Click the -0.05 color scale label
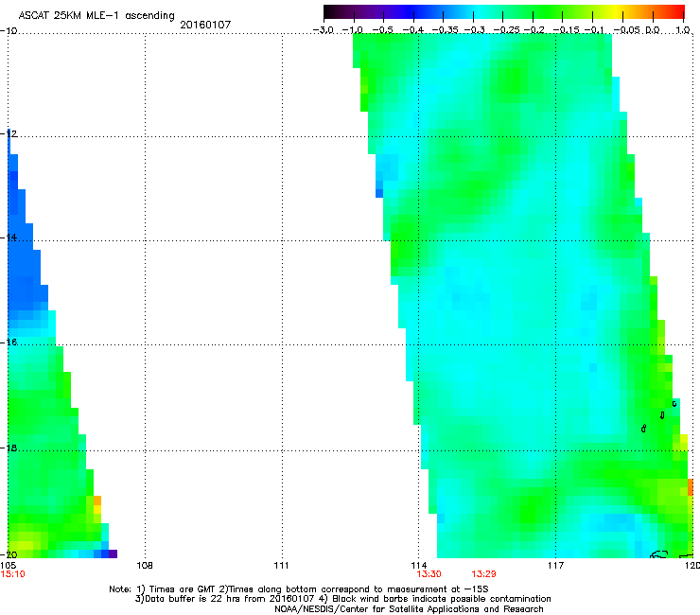700x615 pixels. (x=627, y=30)
